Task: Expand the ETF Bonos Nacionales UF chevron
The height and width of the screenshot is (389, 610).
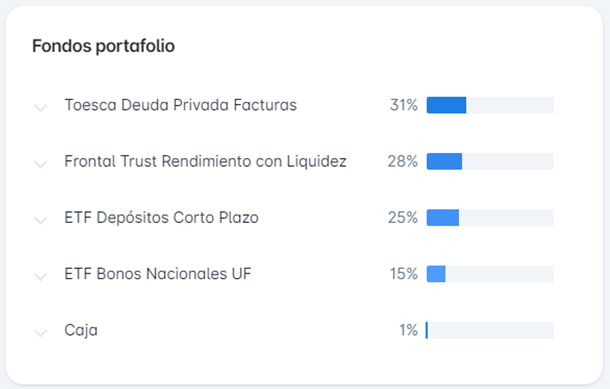Action: (x=40, y=276)
